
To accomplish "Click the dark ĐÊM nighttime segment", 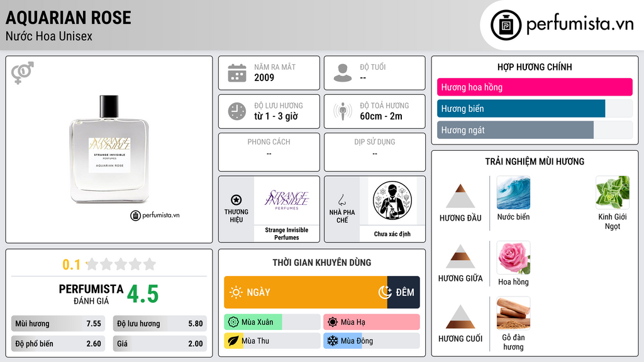I will (x=403, y=292).
